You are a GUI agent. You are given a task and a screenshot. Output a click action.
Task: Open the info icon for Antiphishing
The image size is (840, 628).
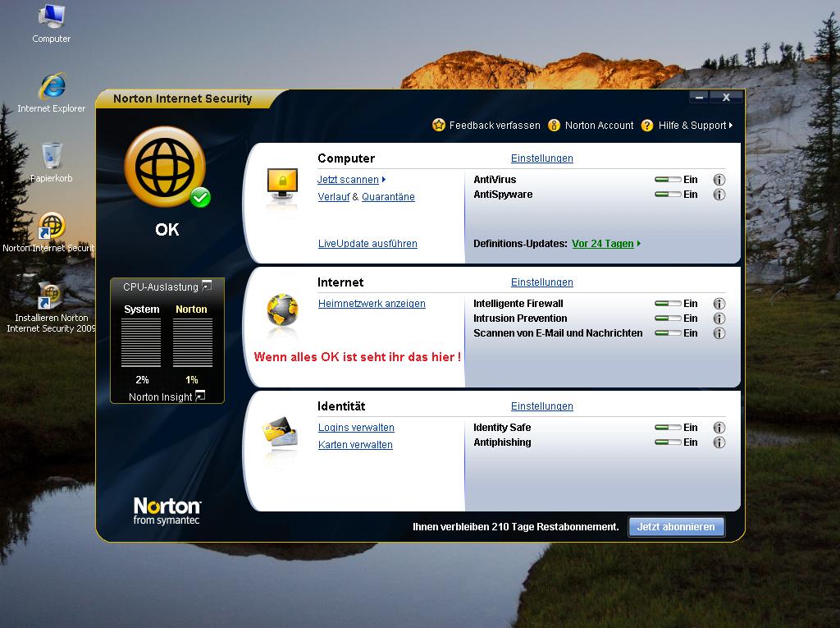click(x=719, y=442)
